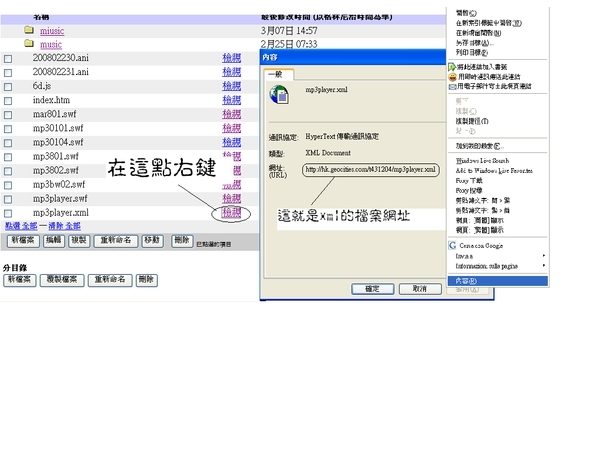
Task: Select the 6d.js checkbox
Action: click(x=8, y=87)
